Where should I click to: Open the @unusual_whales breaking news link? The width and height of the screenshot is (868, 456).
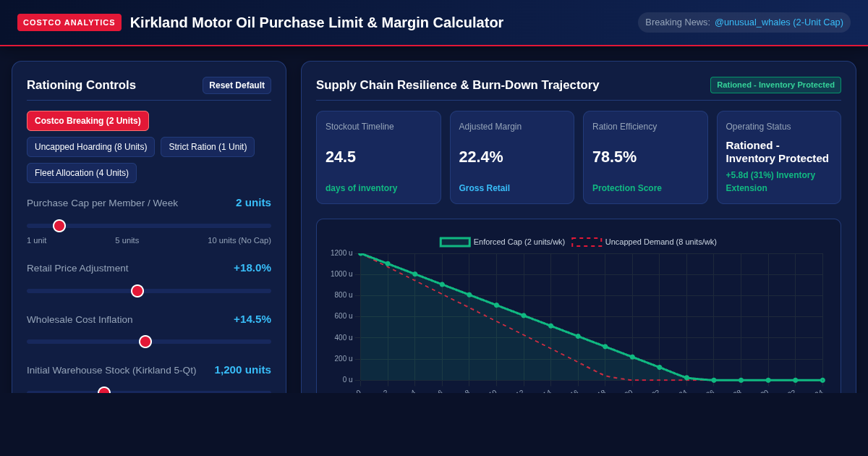pos(779,22)
